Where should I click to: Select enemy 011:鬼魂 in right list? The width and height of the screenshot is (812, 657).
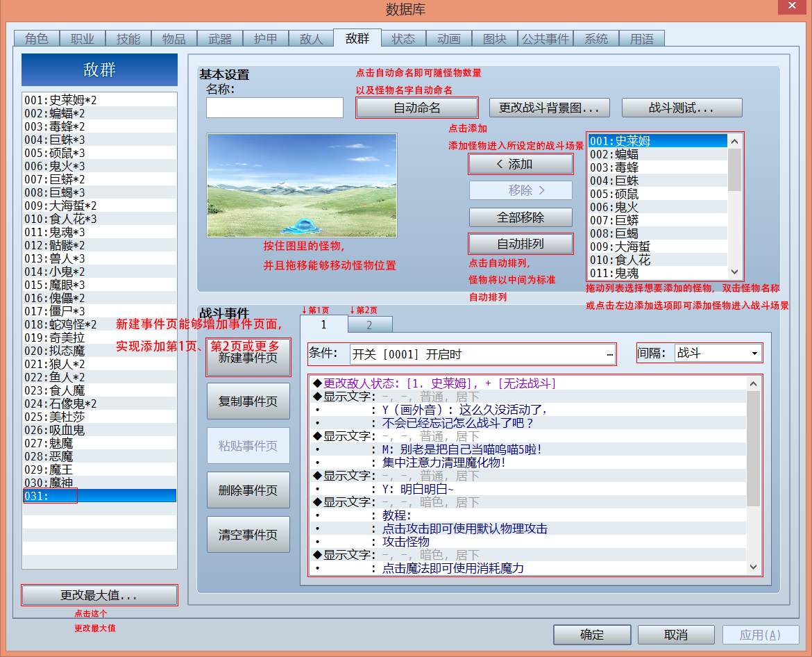[658, 273]
